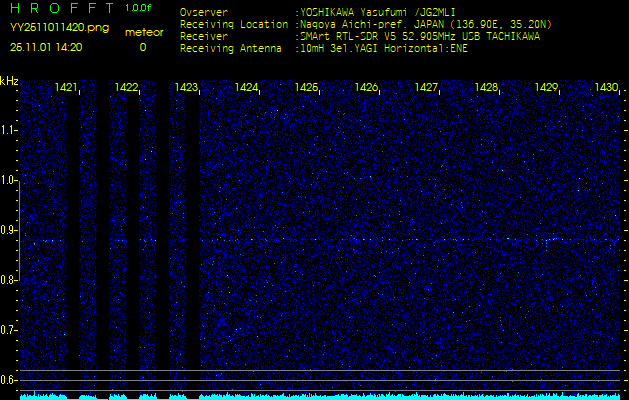This screenshot has width=629, height=400.
Task: Click the 26.11.01 14:20 timestamp
Action: click(46, 46)
